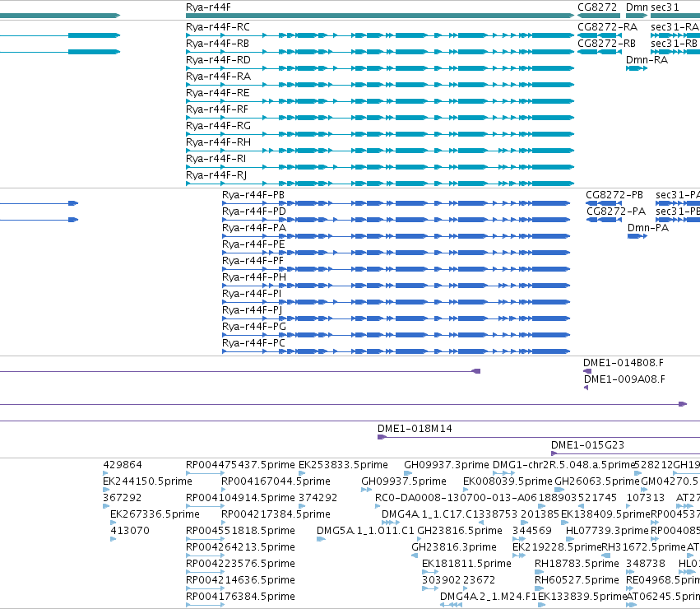The width and height of the screenshot is (700, 609).
Task: Open the Rya-r44F-PG label
Action: click(254, 327)
